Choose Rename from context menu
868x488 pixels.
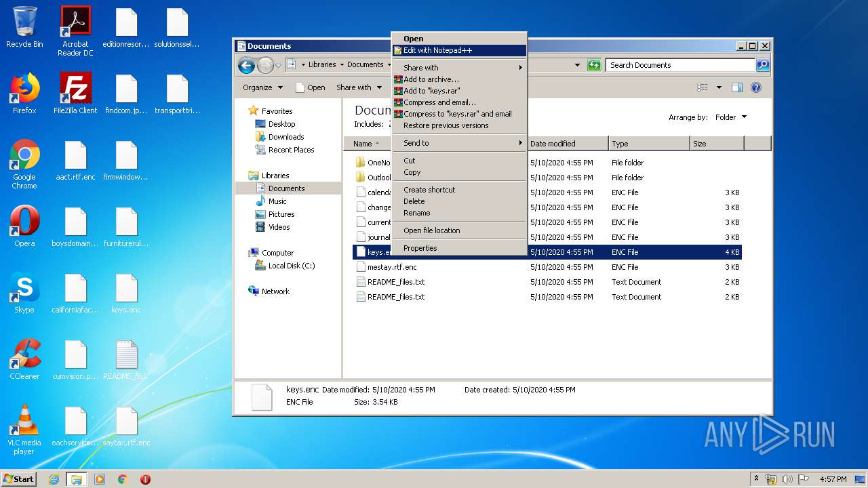tap(459, 213)
